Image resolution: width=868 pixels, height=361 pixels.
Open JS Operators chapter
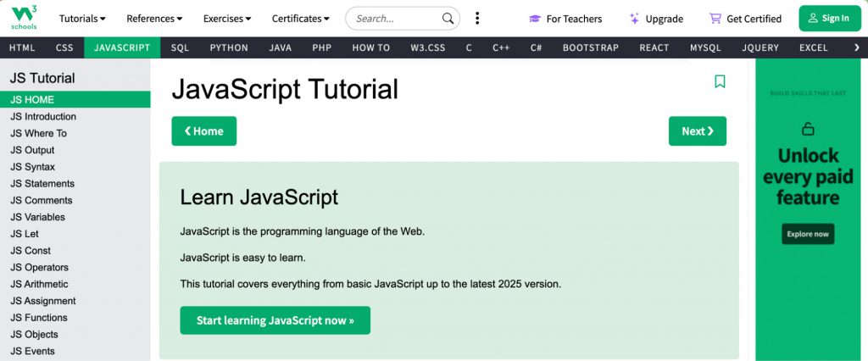coord(75,267)
